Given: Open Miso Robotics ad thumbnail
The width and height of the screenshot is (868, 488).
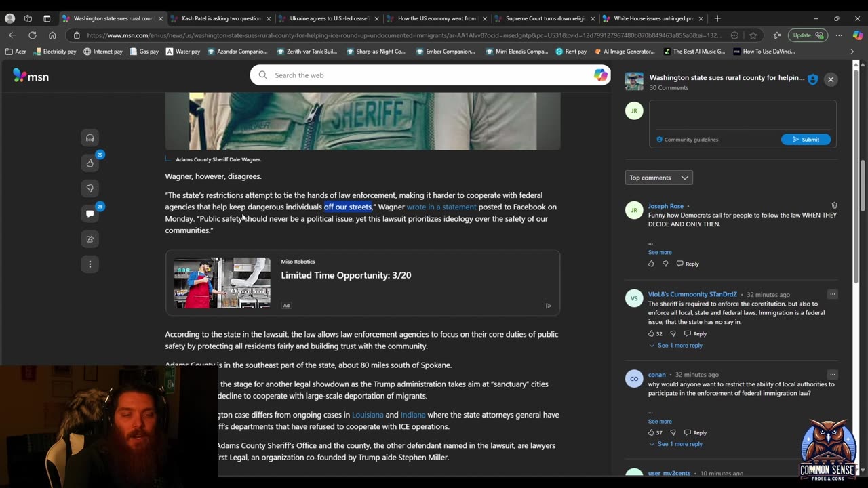Looking at the screenshot, I should [222, 283].
